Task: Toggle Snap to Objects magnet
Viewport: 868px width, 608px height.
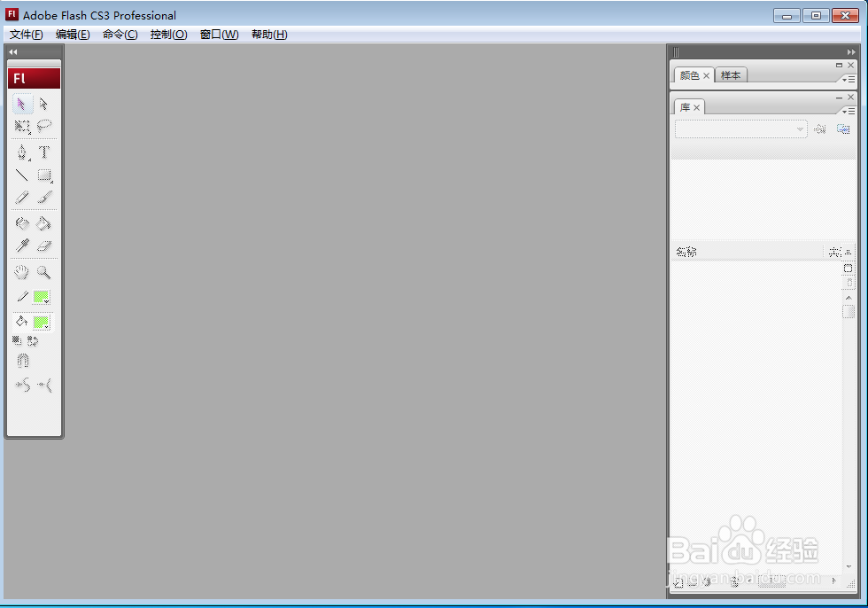Action: click(22, 361)
